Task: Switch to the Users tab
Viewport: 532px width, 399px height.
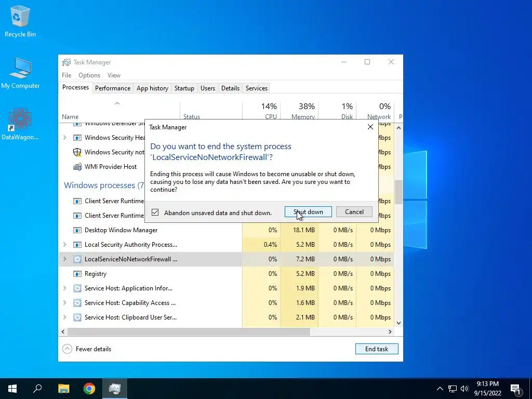Action: [208, 88]
